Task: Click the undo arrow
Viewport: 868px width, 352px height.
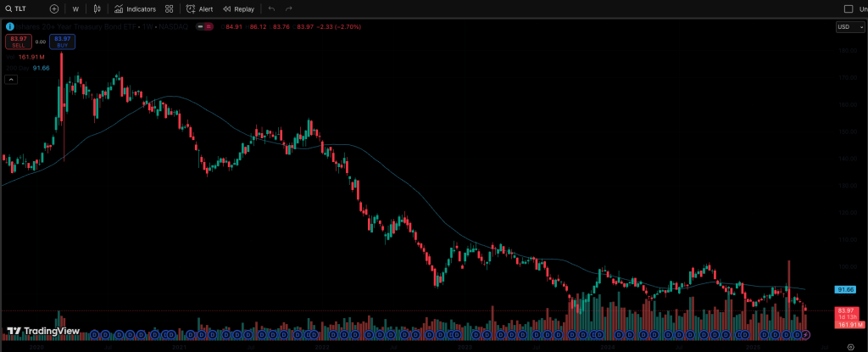Action: click(271, 8)
